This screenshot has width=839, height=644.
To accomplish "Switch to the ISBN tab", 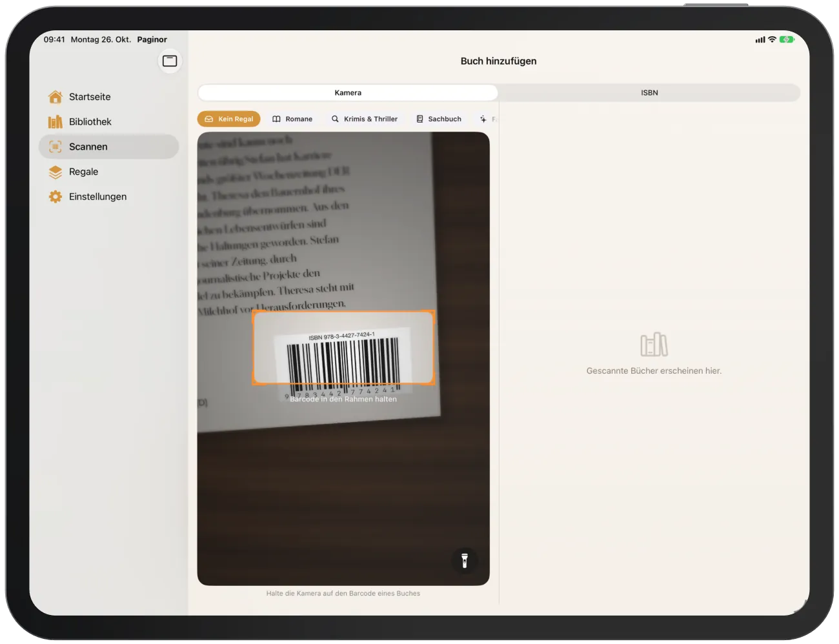I will point(649,93).
